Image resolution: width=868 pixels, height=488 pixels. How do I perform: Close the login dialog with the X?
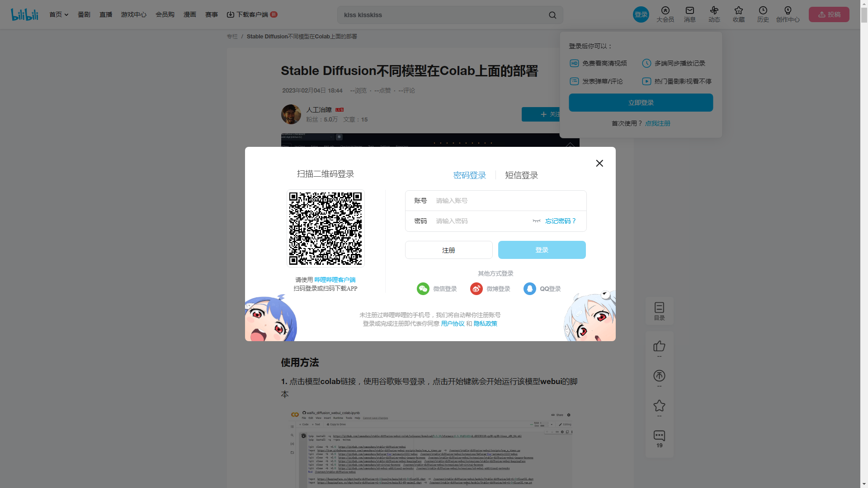pos(599,163)
